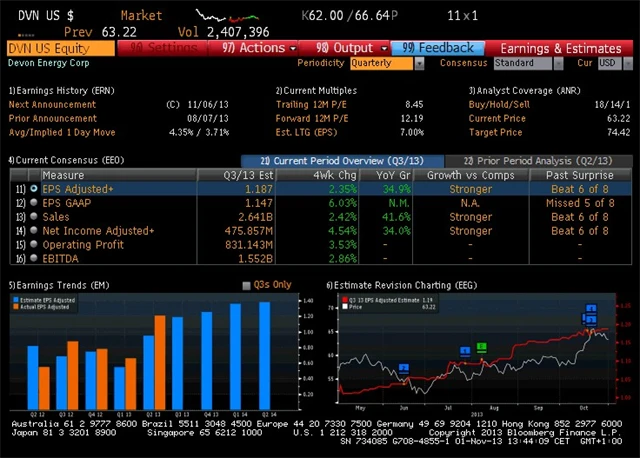Viewport: 640px width, 458px height.
Task: Click the Periodicity Quarterly field
Action: pyautogui.click(x=381, y=63)
